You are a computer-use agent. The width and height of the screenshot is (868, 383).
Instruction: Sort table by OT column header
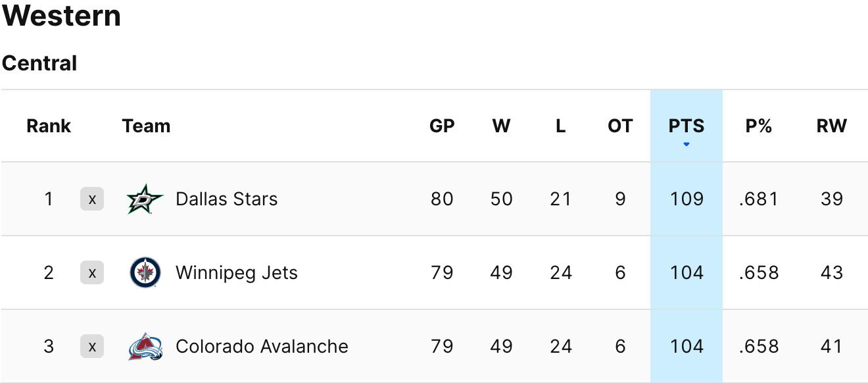(x=620, y=126)
